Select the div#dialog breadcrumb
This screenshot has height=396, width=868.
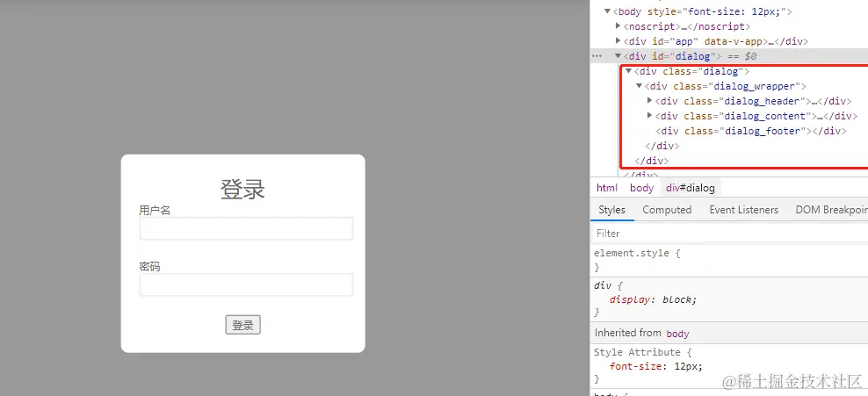pos(691,188)
